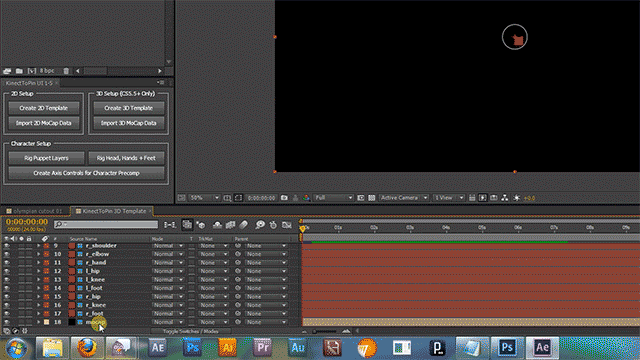Toggle Shy layers hide icon in timeline
Image resolution: width=640 pixels, height=360 pixels.
pyautogui.click(x=217, y=225)
